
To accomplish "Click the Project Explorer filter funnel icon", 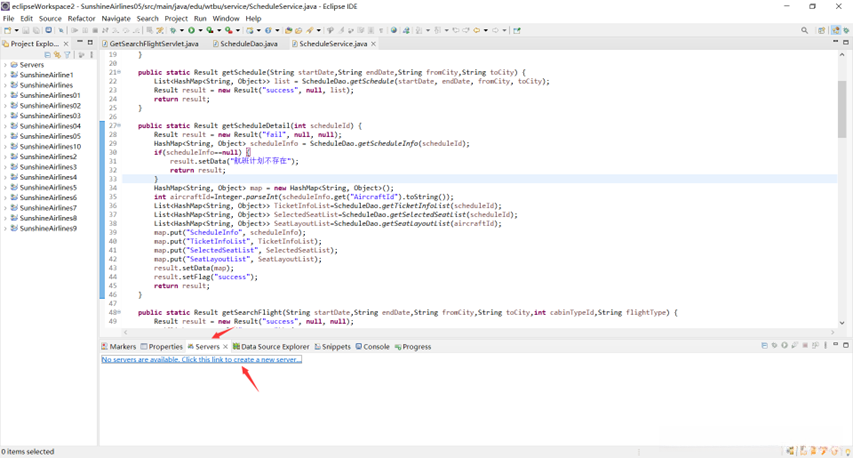I will coord(67,55).
